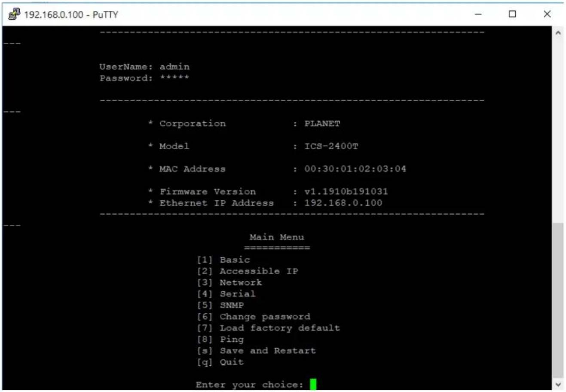Click the "[6] Change password" menu line
The height and width of the screenshot is (392, 566).
pyautogui.click(x=254, y=317)
